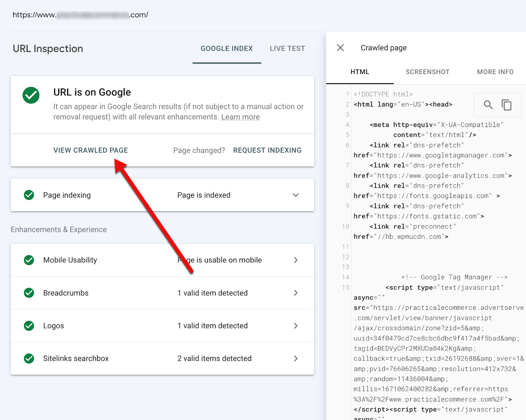Click Request Indexing

[x=267, y=150]
